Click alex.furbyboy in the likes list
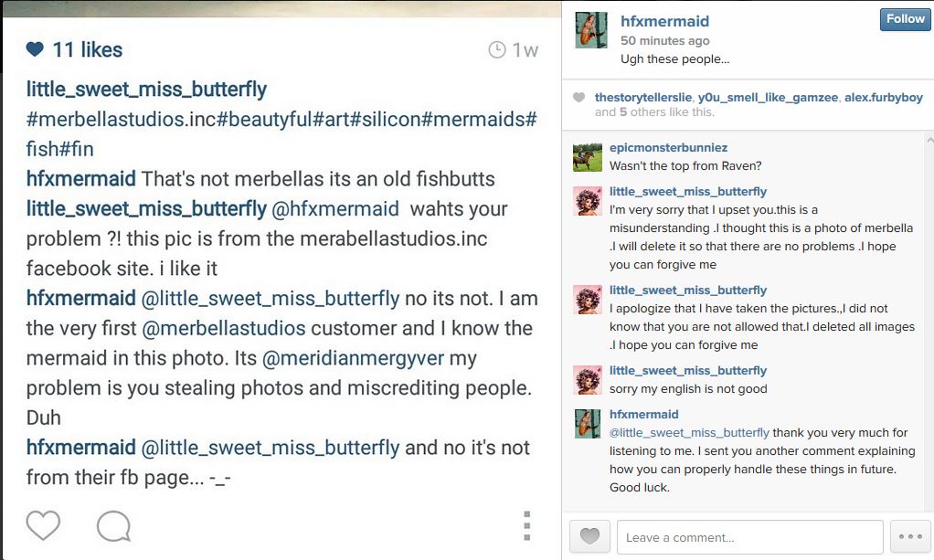 [883, 98]
